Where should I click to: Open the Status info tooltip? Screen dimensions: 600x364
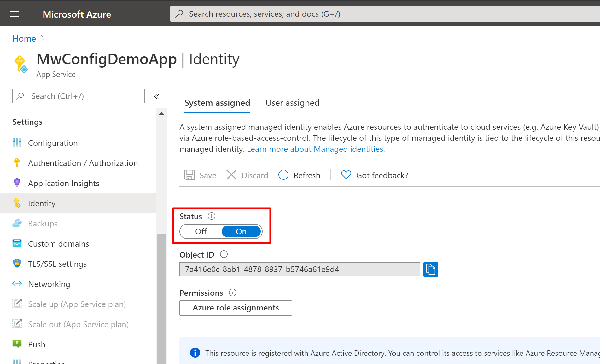pyautogui.click(x=212, y=216)
